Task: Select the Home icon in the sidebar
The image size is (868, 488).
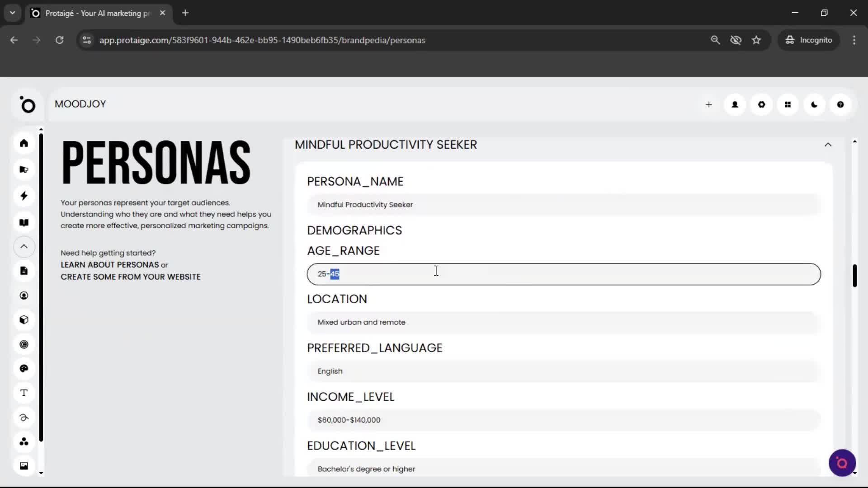Action: pos(24,143)
